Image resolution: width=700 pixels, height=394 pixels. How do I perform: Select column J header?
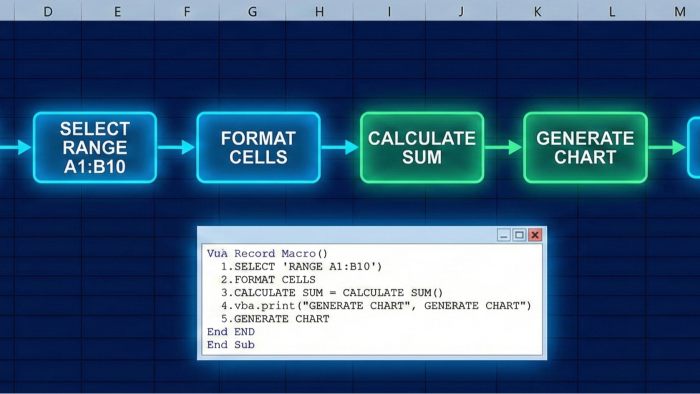click(461, 12)
